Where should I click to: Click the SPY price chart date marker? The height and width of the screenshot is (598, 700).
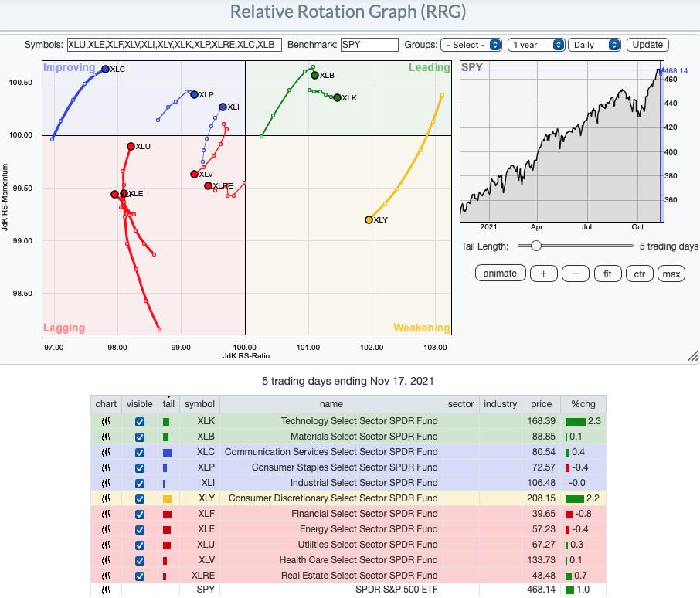(x=662, y=141)
